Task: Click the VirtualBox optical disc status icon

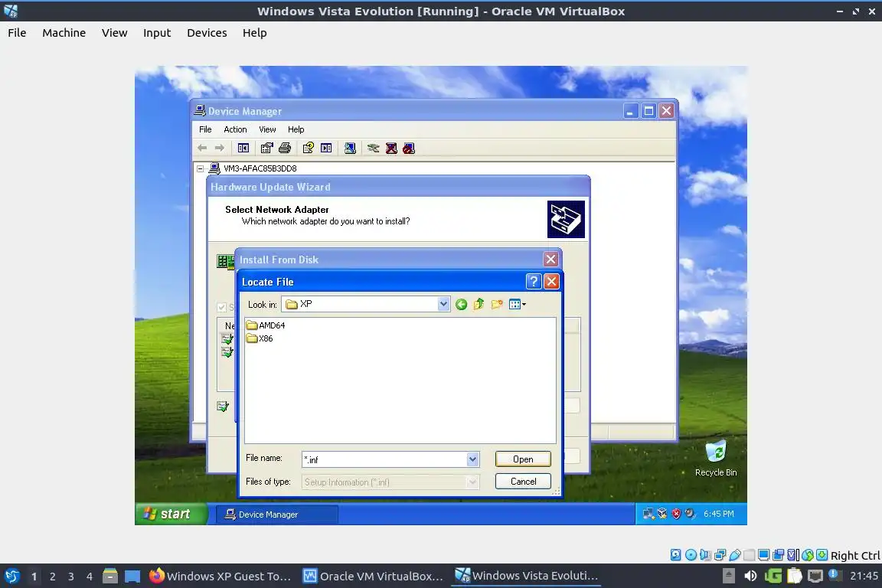Action: [x=691, y=555]
